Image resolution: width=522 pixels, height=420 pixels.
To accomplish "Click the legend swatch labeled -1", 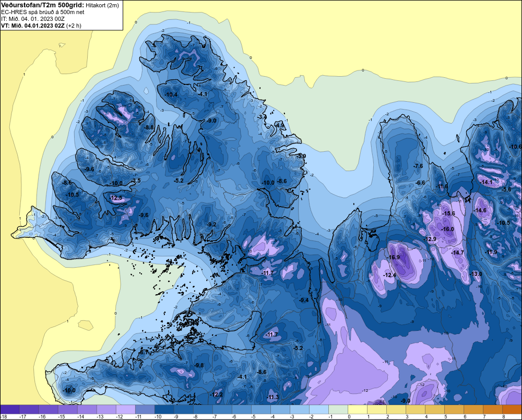I will 338,409.
